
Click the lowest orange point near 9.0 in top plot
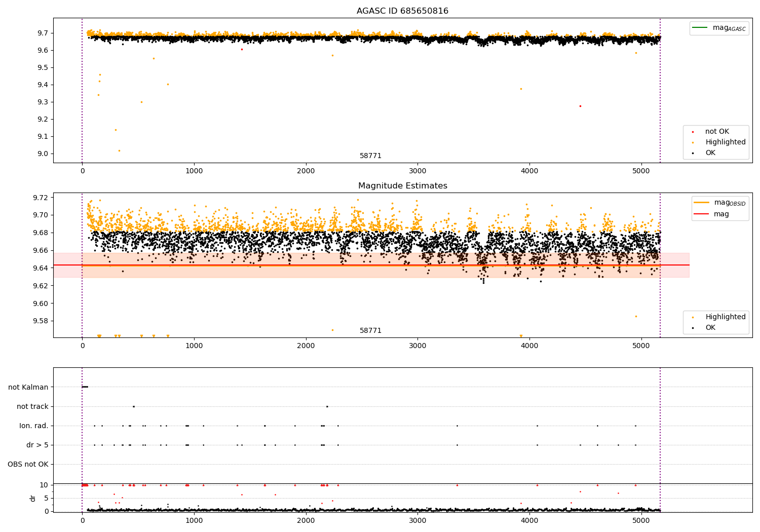click(119, 150)
